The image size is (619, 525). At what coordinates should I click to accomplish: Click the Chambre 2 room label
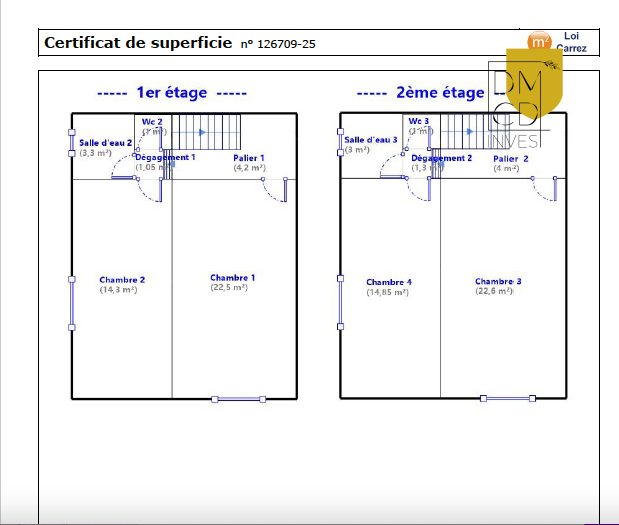tap(122, 280)
